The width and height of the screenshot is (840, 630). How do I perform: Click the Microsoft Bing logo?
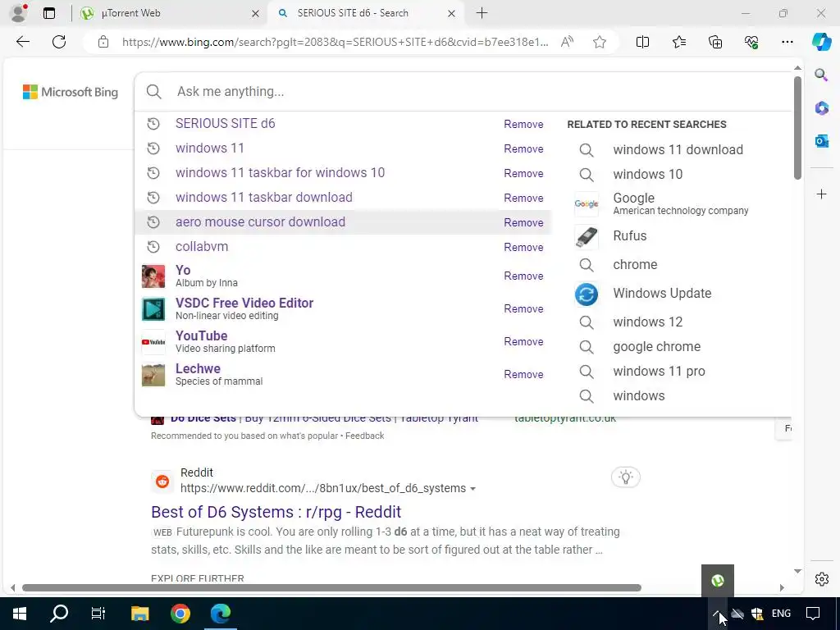click(x=71, y=92)
